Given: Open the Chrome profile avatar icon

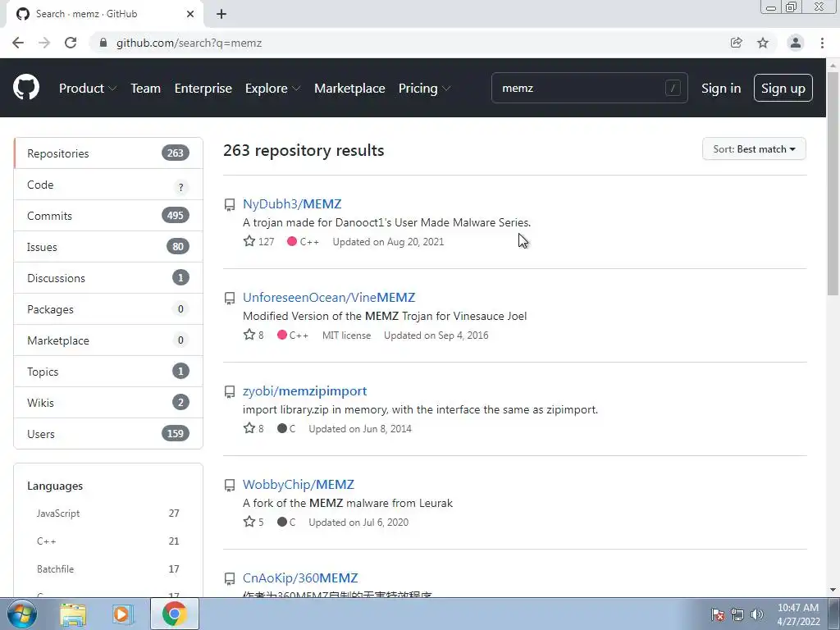Looking at the screenshot, I should tap(796, 43).
